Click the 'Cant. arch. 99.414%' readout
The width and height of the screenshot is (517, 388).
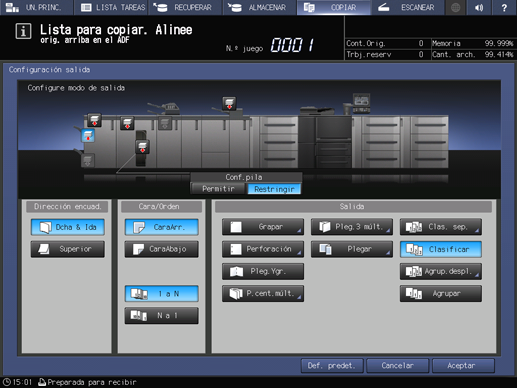pyautogui.click(x=472, y=54)
